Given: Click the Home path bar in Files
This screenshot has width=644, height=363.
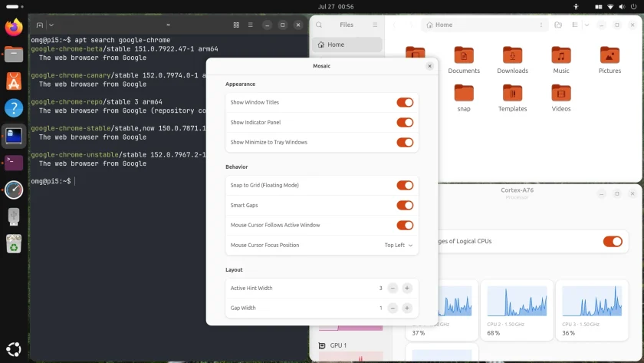Looking at the screenshot, I should pos(485,25).
